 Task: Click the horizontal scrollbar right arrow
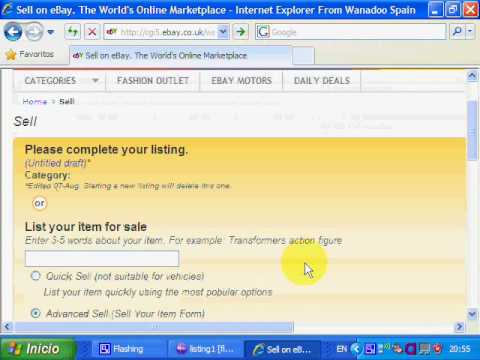[459, 326]
